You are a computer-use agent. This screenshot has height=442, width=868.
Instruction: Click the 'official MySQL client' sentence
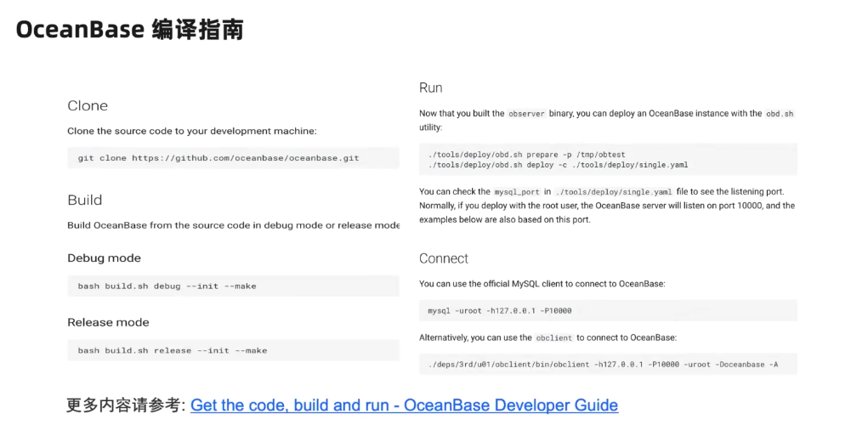click(542, 284)
